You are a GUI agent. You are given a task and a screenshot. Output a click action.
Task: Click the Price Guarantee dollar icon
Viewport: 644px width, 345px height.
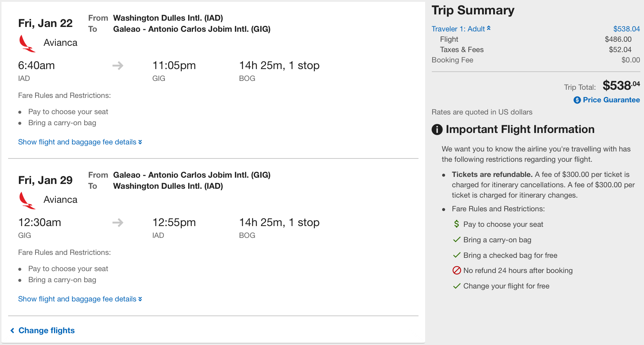(577, 100)
